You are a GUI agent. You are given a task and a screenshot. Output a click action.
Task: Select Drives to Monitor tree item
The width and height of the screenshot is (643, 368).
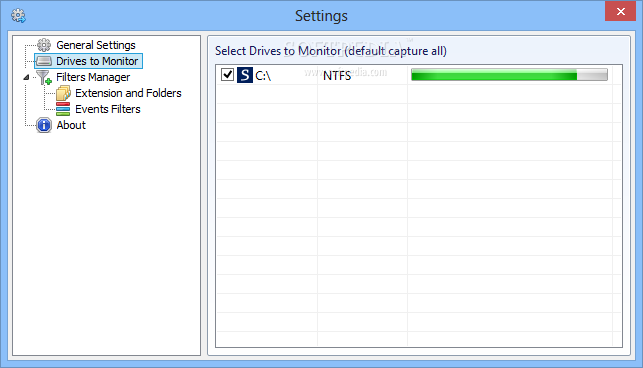(x=97, y=61)
